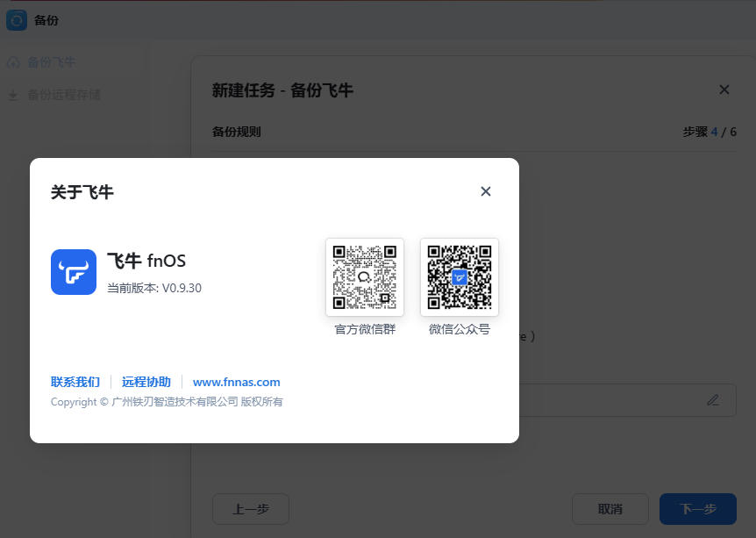756x538 pixels.
Task: Click the 微信公众号 QR code
Action: pyautogui.click(x=459, y=276)
